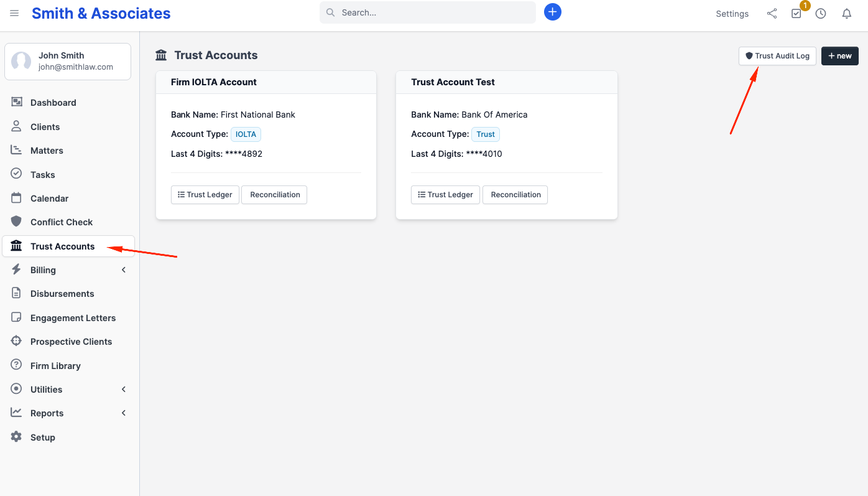
Task: Click the Calendar icon in sidebar
Action: pyautogui.click(x=17, y=198)
